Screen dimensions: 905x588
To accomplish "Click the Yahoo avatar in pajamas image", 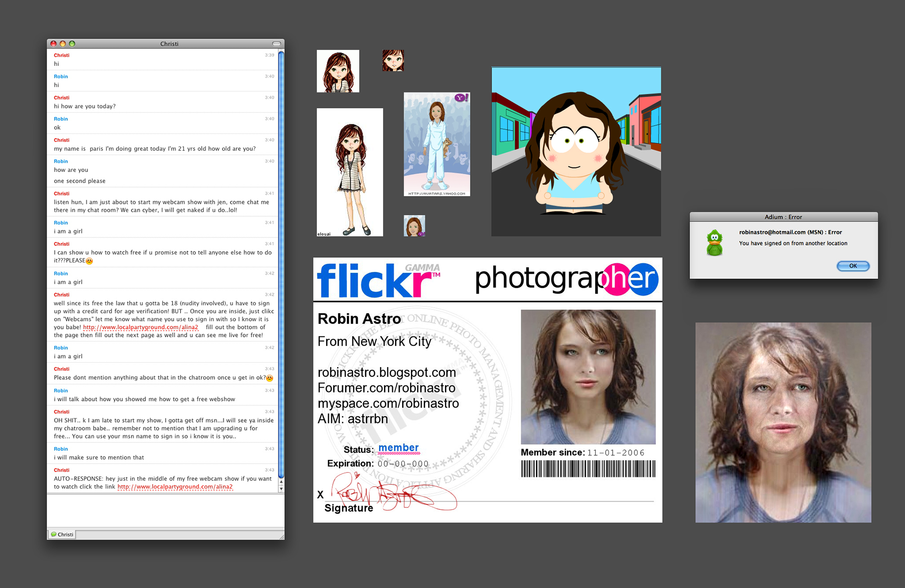I will (x=437, y=144).
